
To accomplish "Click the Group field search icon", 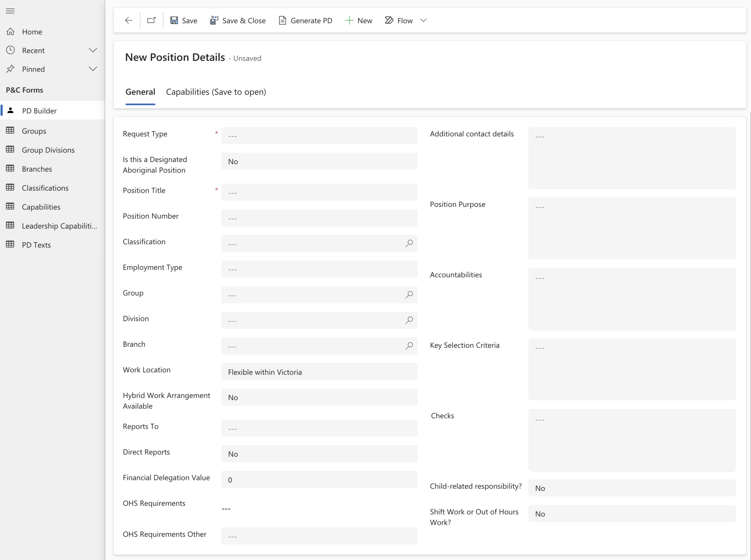I will [409, 295].
